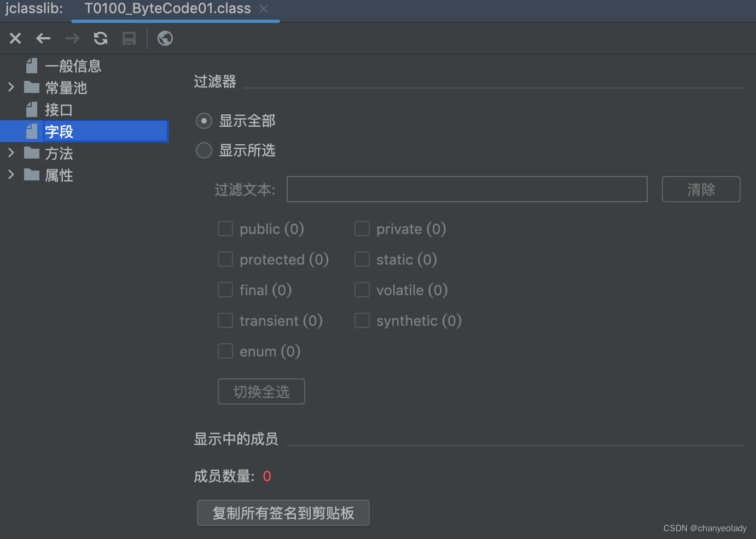Check the synthetic (0) filter box

(362, 320)
